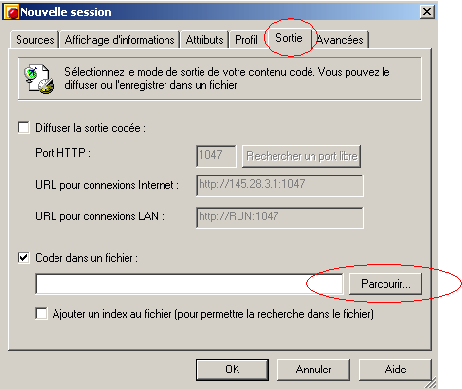Open the Affichage d'informations tab
The height and width of the screenshot is (389, 462).
coord(119,40)
